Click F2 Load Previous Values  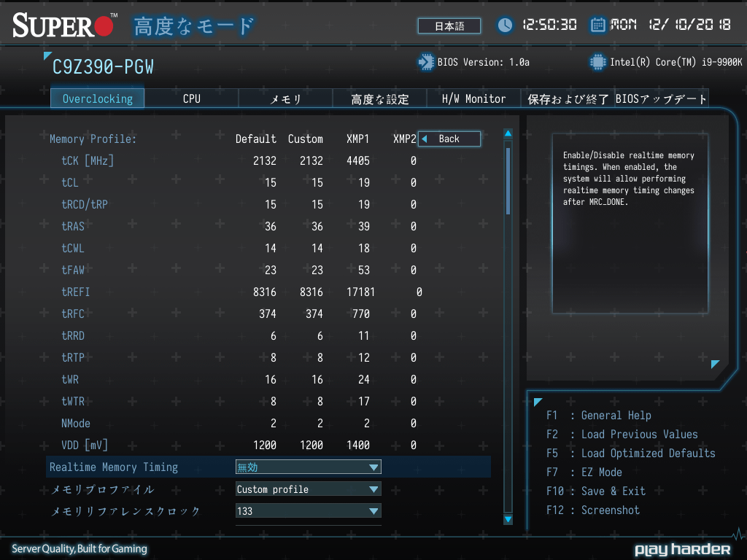[x=622, y=435]
